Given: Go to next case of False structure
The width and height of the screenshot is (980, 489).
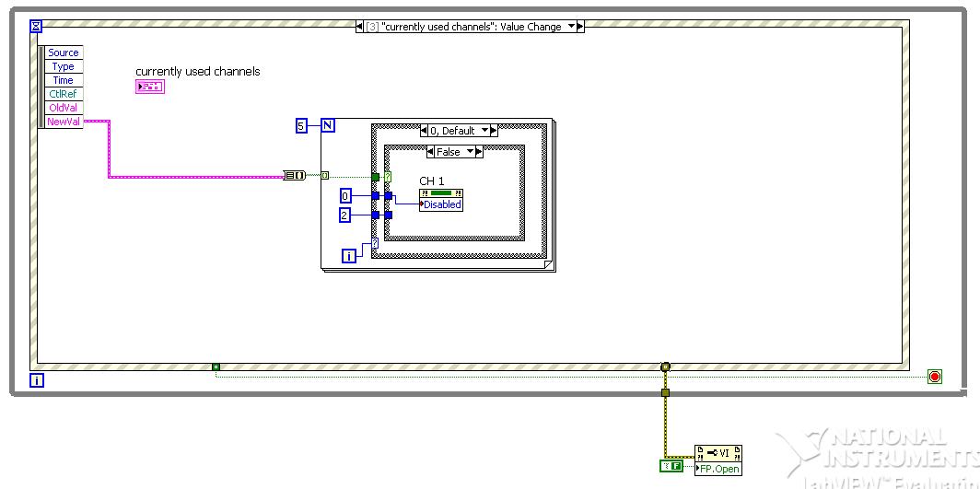Looking at the screenshot, I should [x=479, y=152].
